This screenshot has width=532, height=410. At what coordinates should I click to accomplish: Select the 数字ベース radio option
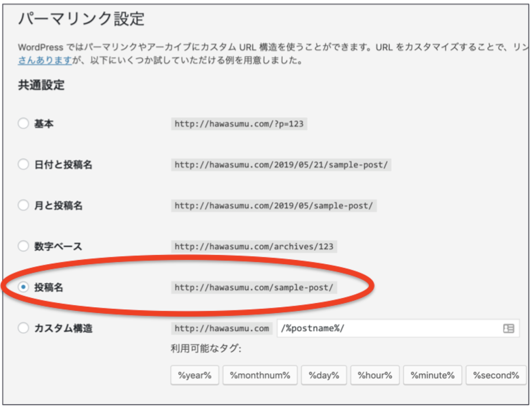click(x=23, y=246)
